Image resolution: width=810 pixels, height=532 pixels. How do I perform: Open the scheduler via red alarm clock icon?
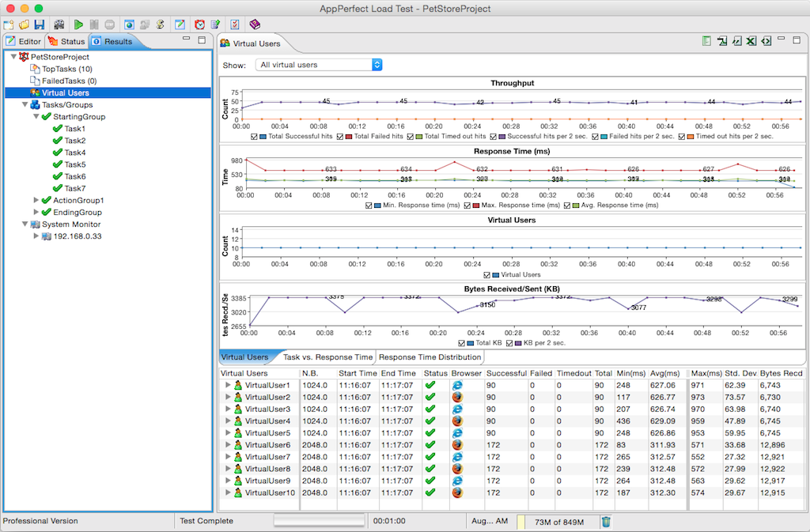pos(199,25)
